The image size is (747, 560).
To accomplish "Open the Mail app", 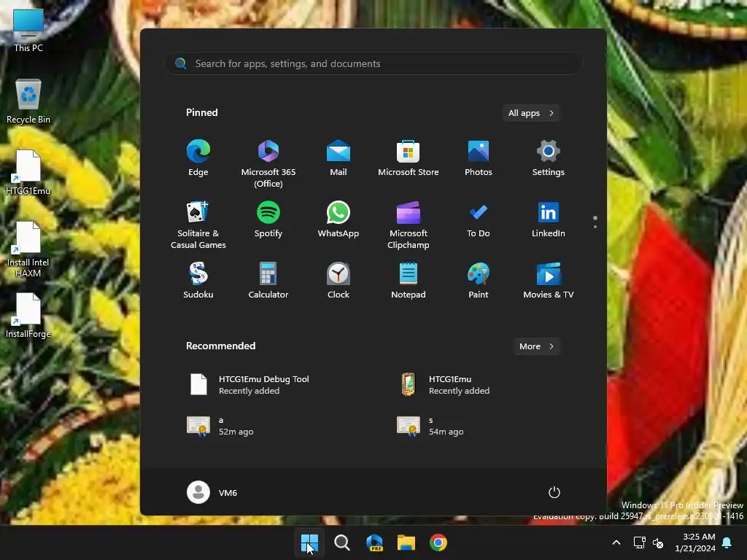I will click(338, 158).
